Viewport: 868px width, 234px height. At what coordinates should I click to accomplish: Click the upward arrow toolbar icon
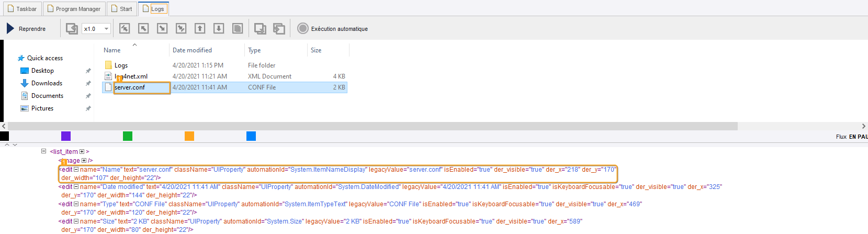[200, 29]
